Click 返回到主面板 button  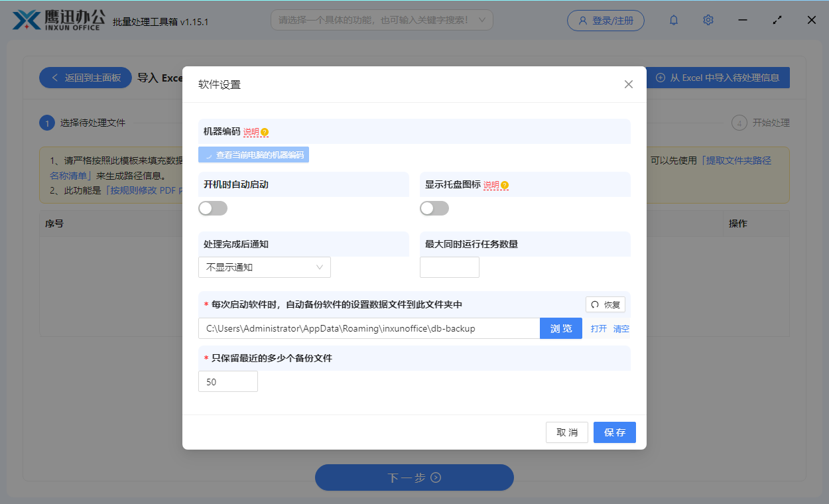coord(86,78)
